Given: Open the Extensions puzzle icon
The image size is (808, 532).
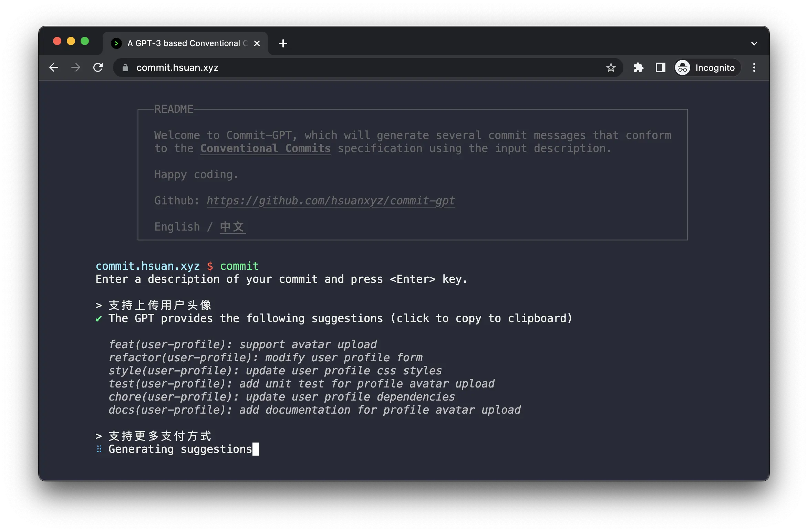Looking at the screenshot, I should (x=639, y=67).
